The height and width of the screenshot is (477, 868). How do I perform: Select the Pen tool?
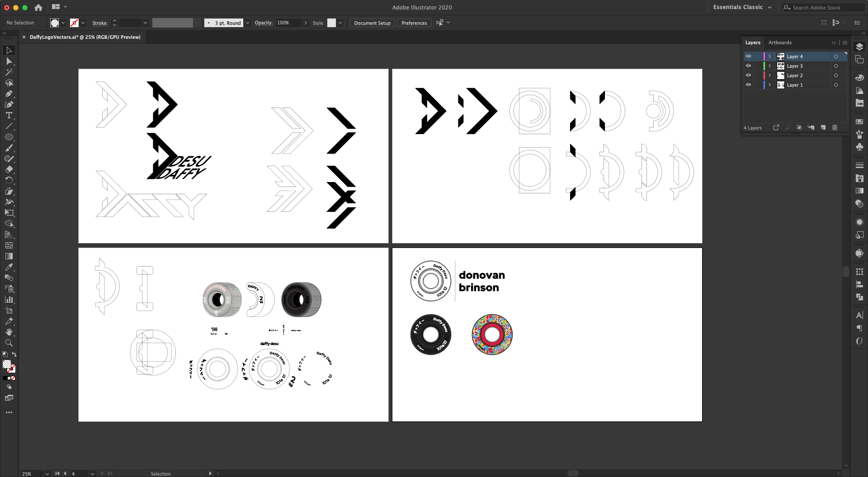[x=9, y=94]
